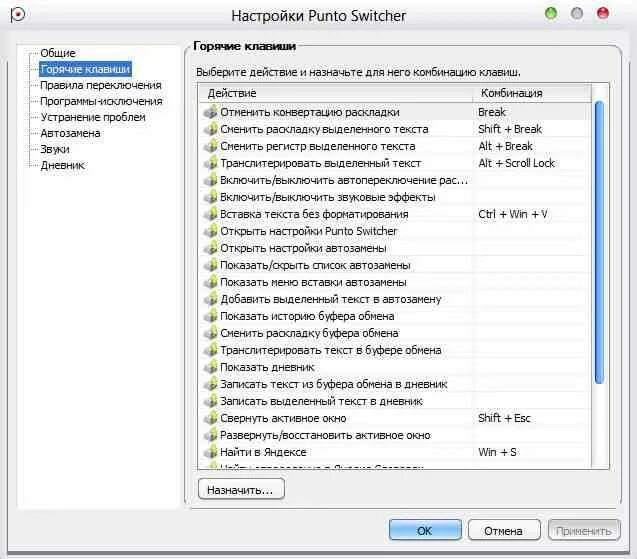This screenshot has height=559, width=637.
Task: Click the icon beside 'Открыть настройки автозамены'
Action: point(210,248)
